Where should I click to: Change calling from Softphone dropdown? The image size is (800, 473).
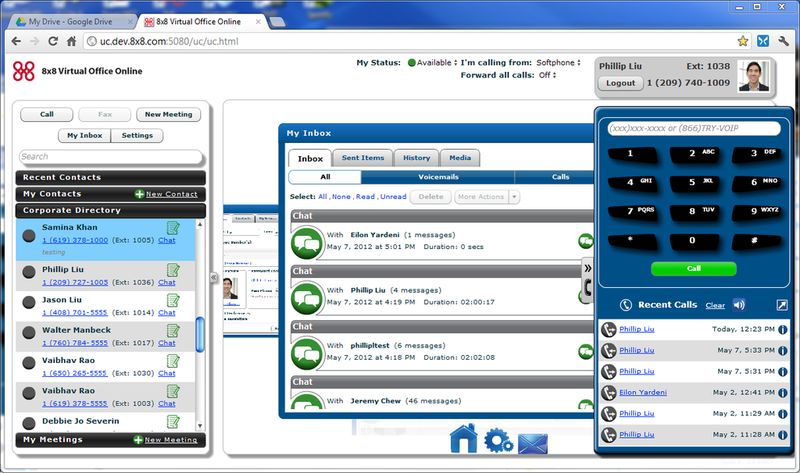(558, 63)
